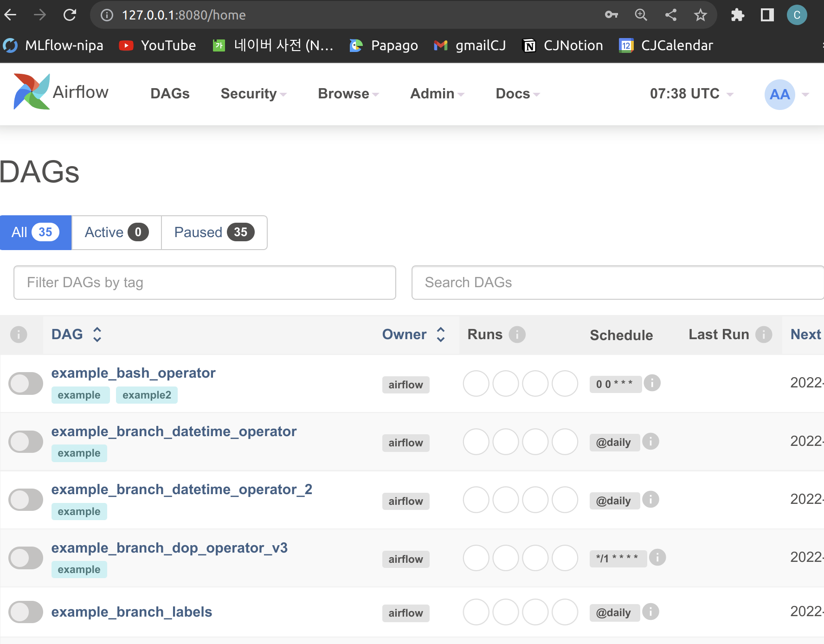Viewport: 824px width, 644px height.
Task: Click @daily schedule for example_branch_labels
Action: click(614, 613)
